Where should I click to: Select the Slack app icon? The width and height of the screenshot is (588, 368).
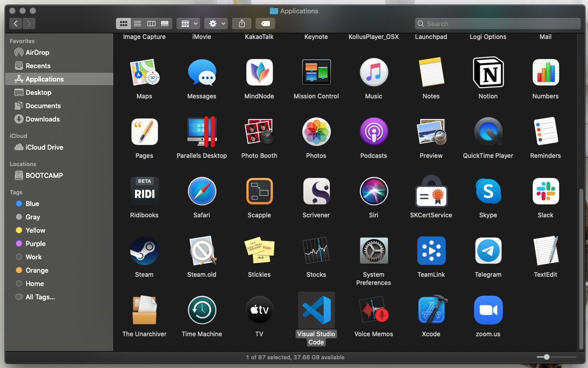(545, 192)
